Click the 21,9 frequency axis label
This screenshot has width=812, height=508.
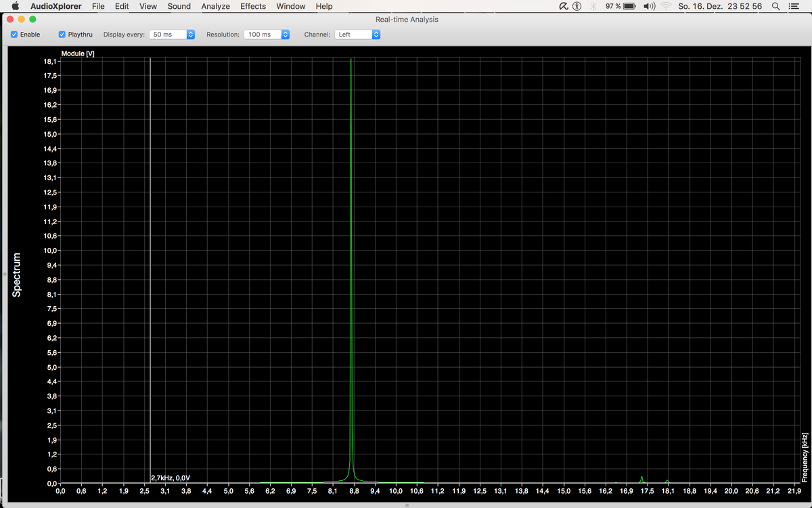click(x=794, y=490)
